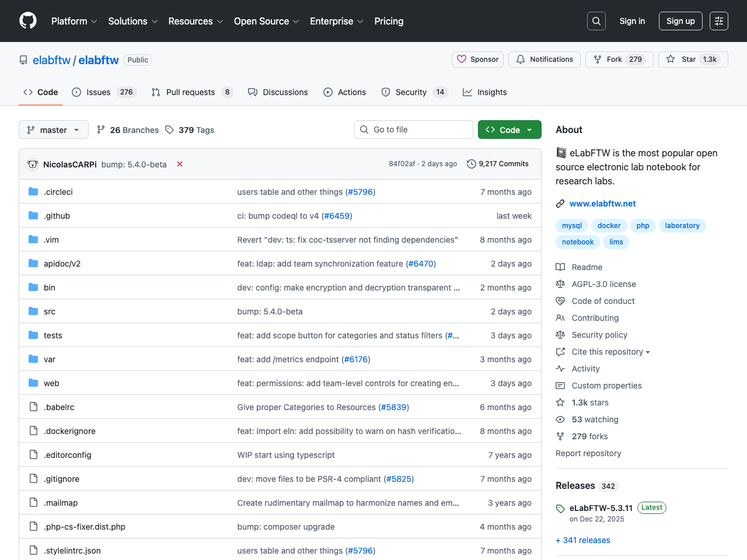Click the Sponsor button
Image resolution: width=747 pixels, height=560 pixels.
point(477,59)
